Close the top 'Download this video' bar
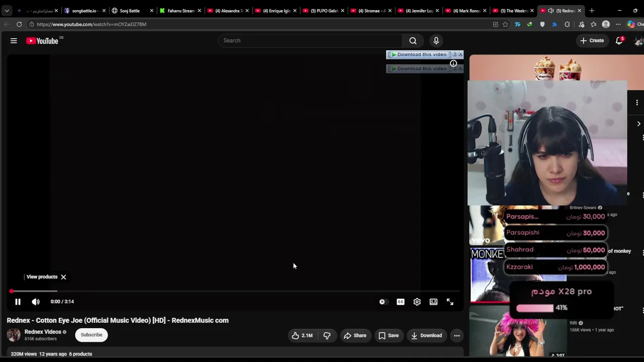644x362 pixels. (x=460, y=54)
